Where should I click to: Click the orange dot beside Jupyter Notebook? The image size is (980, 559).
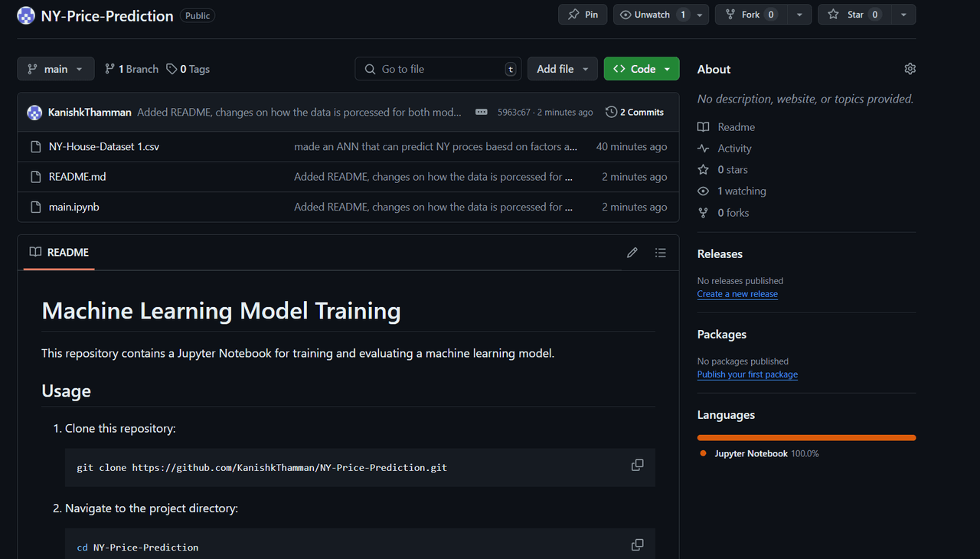tap(703, 453)
